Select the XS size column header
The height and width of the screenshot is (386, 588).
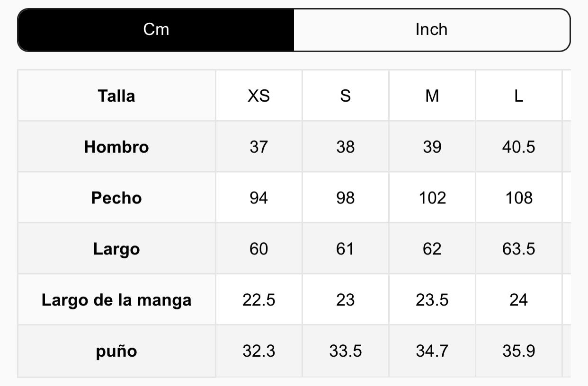coord(258,96)
